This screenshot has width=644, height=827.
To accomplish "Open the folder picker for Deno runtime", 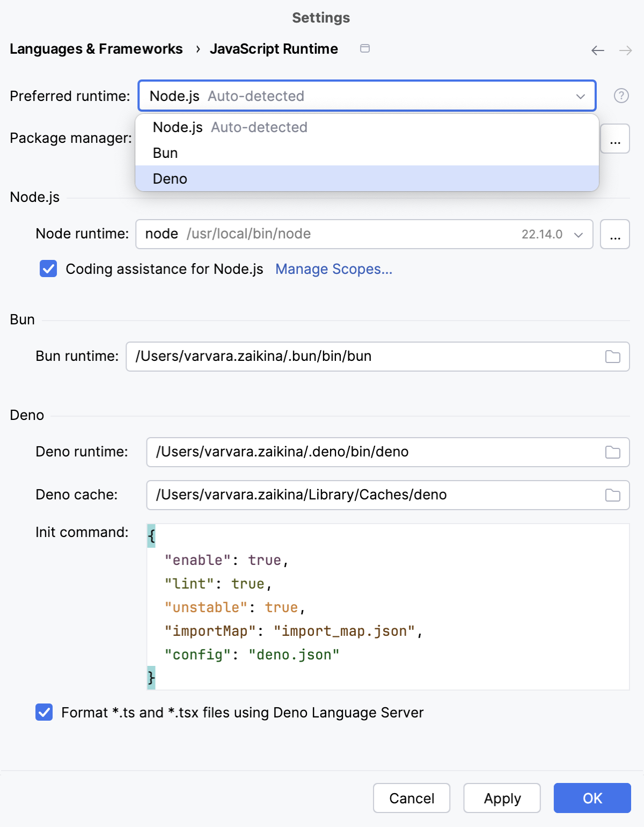I will click(x=613, y=452).
